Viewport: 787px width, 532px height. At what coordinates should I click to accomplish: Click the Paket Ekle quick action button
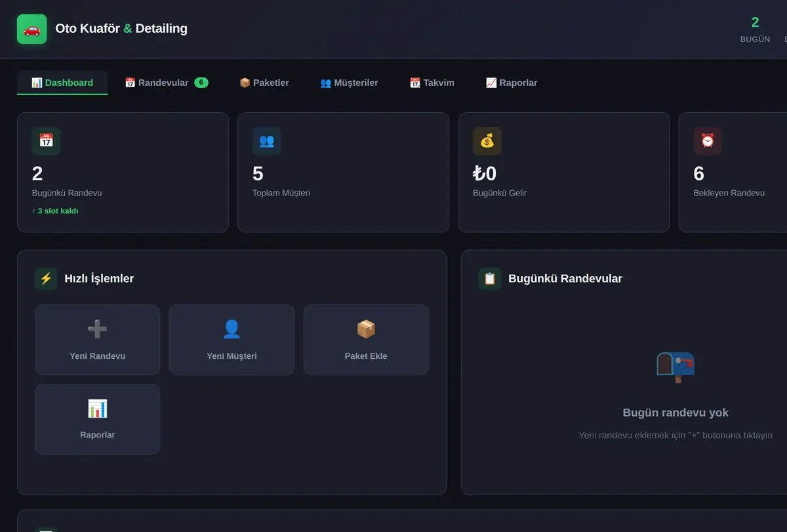[x=366, y=340]
